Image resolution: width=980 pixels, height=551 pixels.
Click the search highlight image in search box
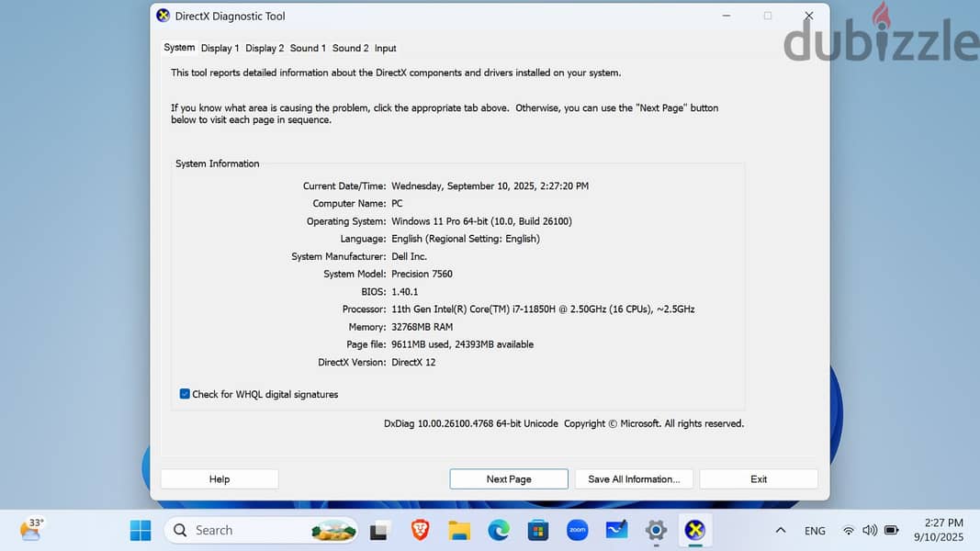[333, 531]
